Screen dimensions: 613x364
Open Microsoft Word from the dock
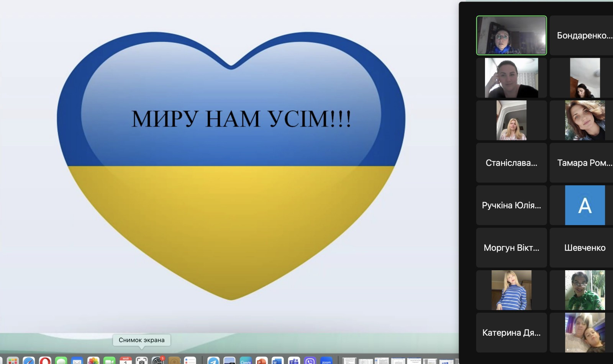278,361
